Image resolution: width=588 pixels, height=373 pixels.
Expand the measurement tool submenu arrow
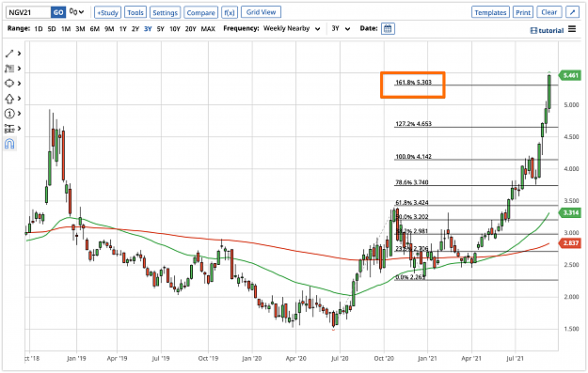pos(19,129)
